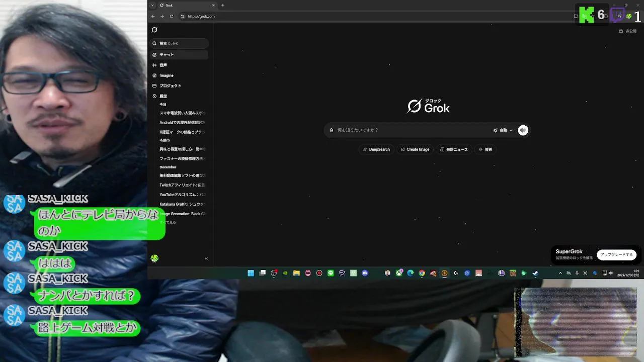Image resolution: width=644 pixels, height=362 pixels.
Task: Select チャット in the sidebar
Action: [179, 55]
